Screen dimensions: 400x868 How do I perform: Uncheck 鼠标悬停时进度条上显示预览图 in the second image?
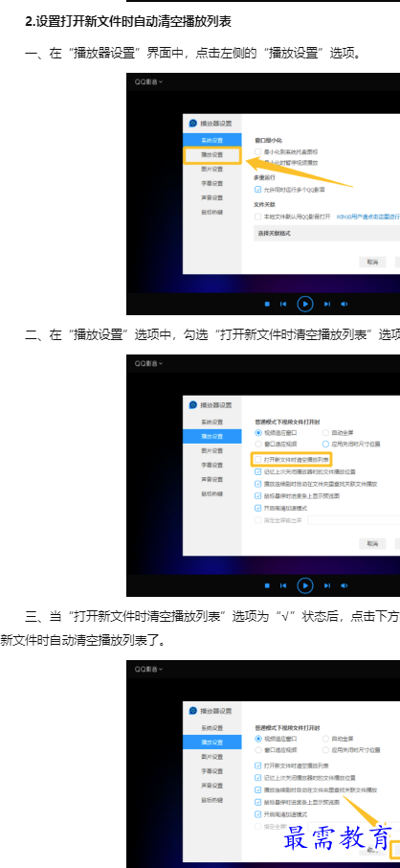[257, 496]
